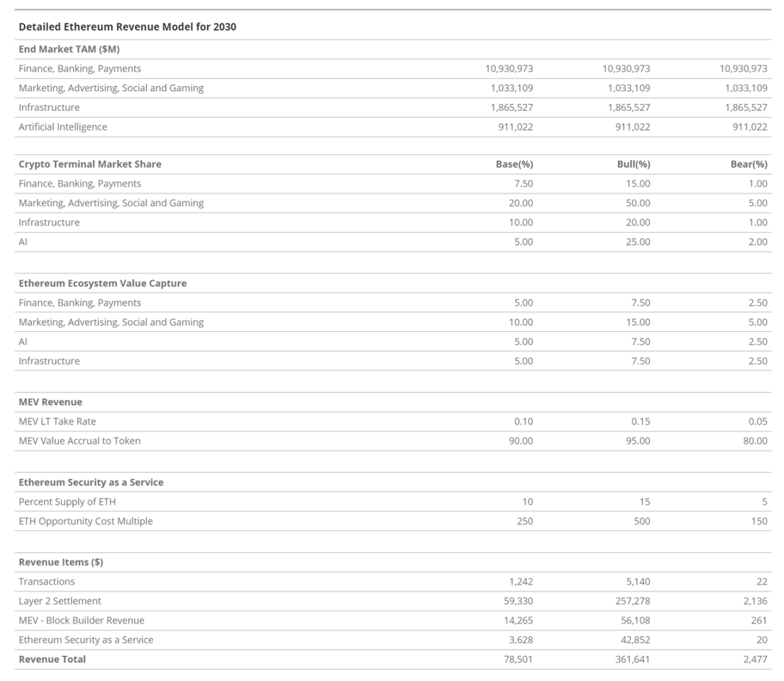784x681 pixels.
Task: Click the 'Bull(%)' column header
Action: point(632,164)
